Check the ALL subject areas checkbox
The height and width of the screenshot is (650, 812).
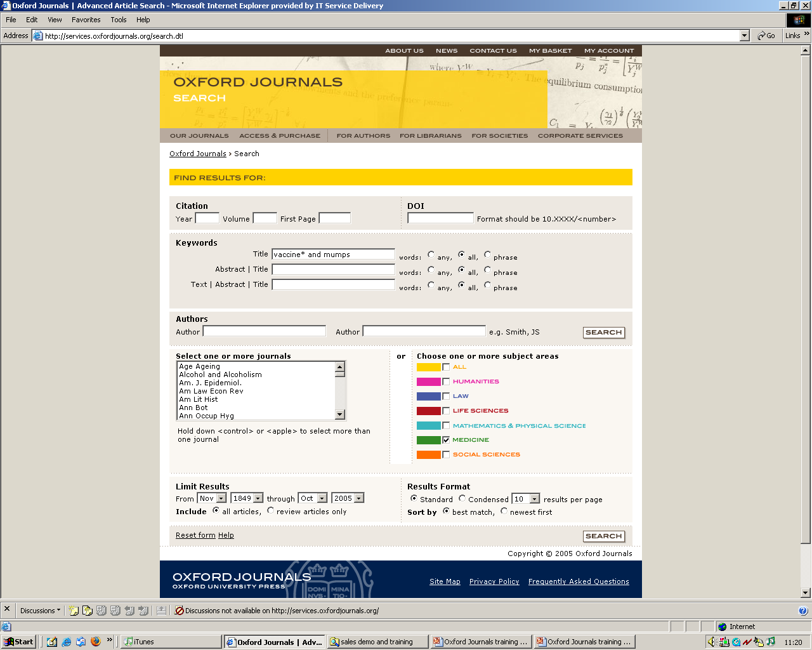click(446, 367)
